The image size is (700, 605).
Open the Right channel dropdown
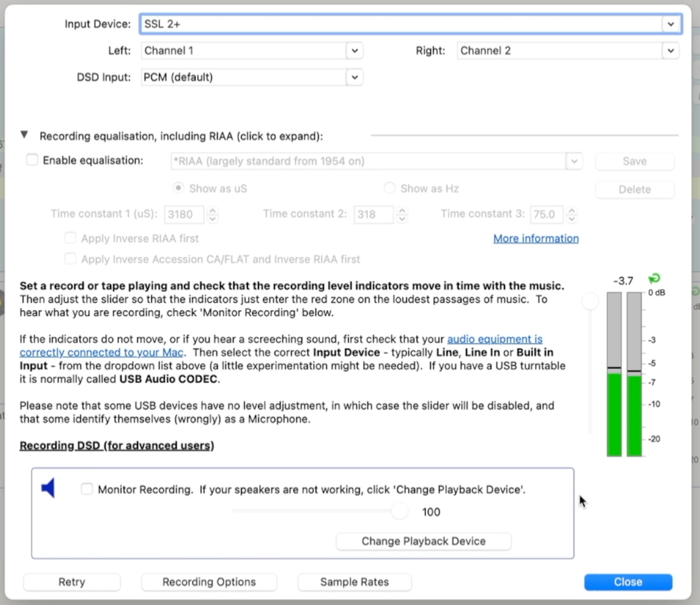coord(671,51)
